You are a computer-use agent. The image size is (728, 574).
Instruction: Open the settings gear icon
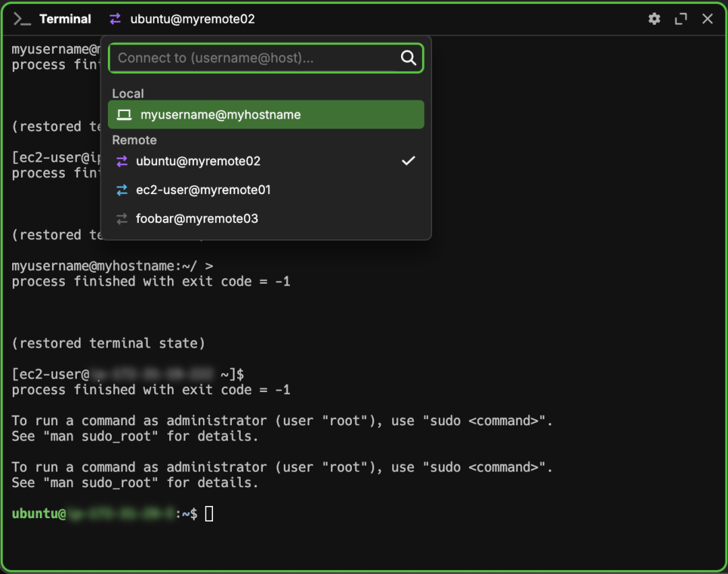[x=654, y=19]
